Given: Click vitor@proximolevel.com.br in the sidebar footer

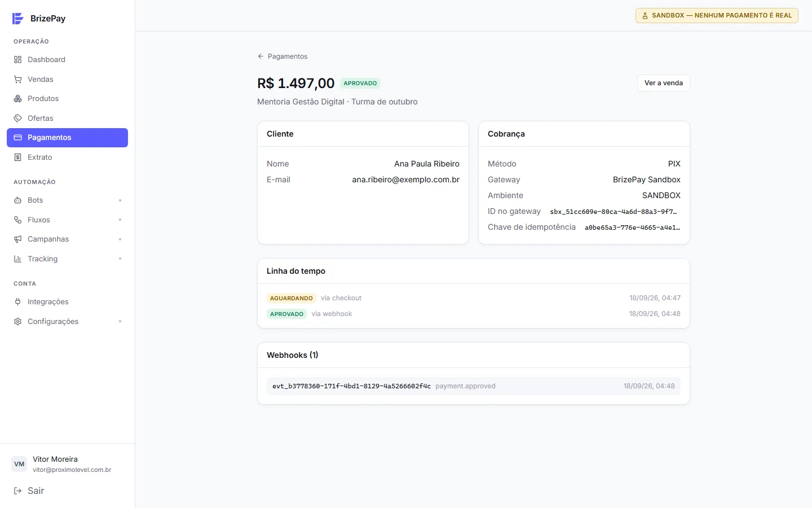Looking at the screenshot, I should 72,470.
